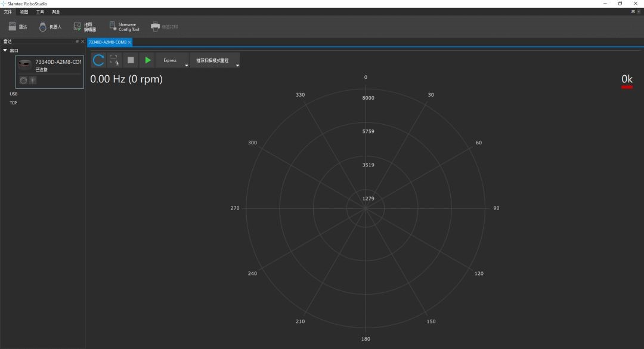
Task: Open the 文件 (File) menu
Action: [x=8, y=12]
